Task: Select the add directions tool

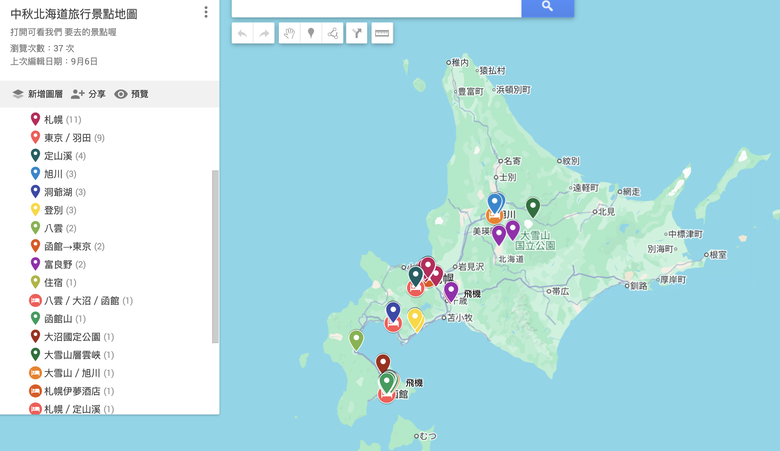Action: 357,33
